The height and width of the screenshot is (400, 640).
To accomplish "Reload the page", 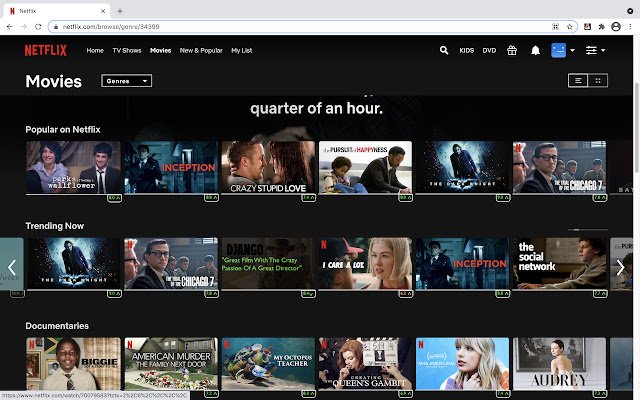I will [x=38, y=27].
